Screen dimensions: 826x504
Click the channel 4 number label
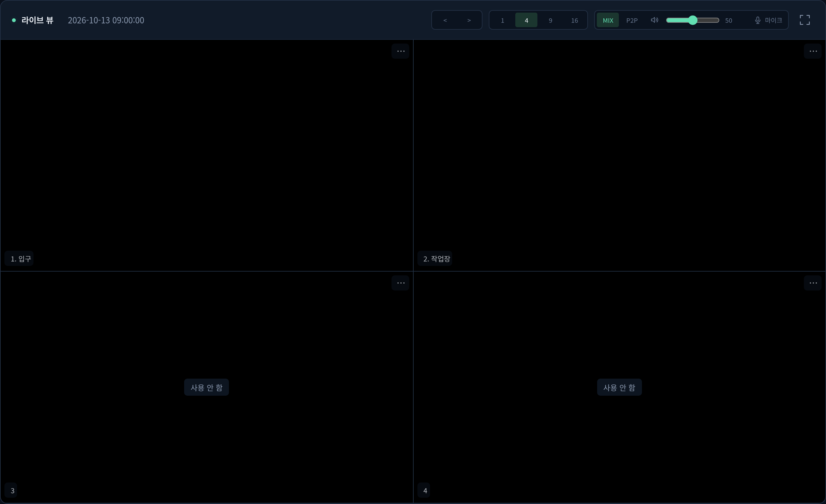coord(424,491)
